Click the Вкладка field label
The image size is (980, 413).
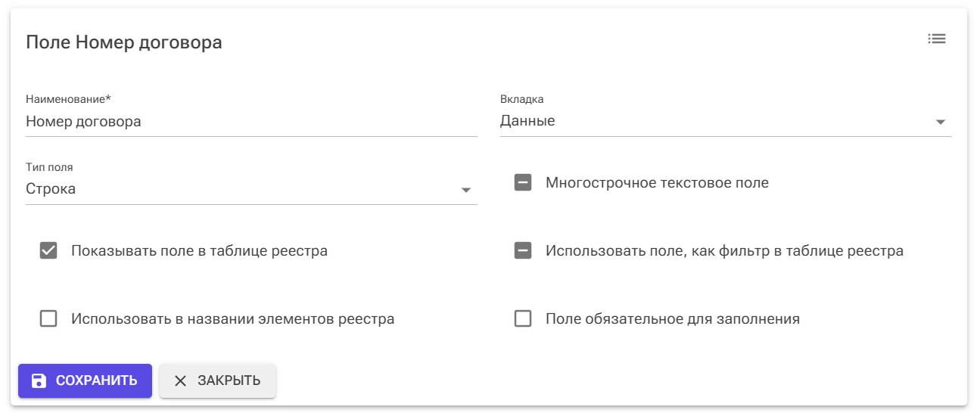point(521,99)
